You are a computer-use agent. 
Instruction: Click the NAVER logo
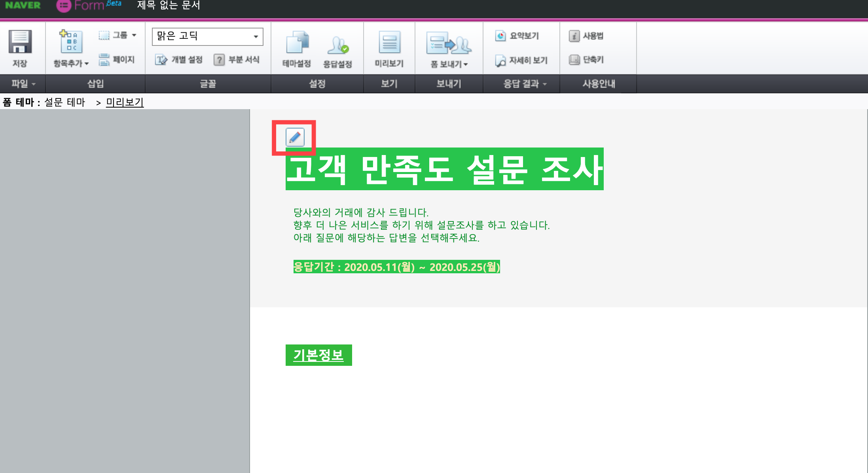pos(23,6)
